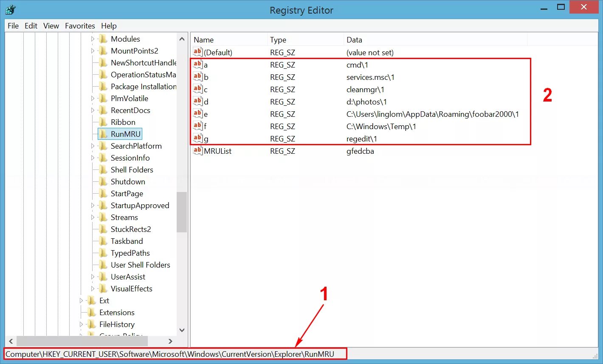Select the OperationStatusManager key
This screenshot has width=603, height=364.
[x=143, y=75]
